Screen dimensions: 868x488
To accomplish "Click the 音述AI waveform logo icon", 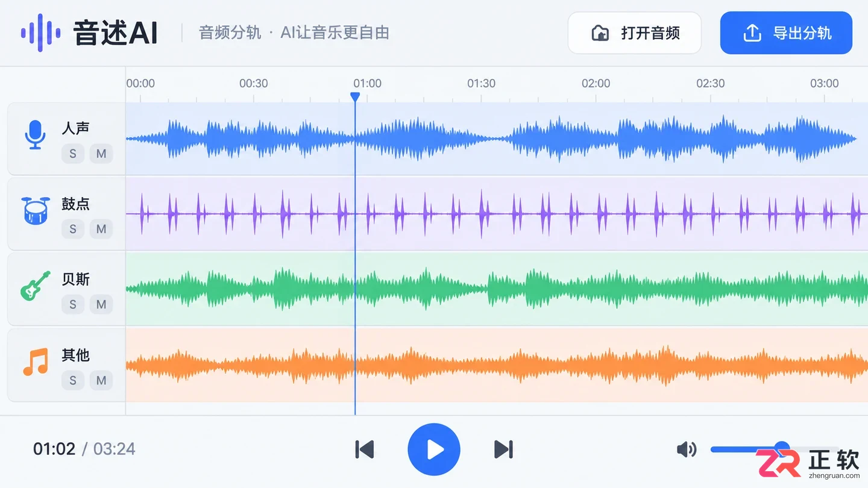I will click(x=40, y=33).
